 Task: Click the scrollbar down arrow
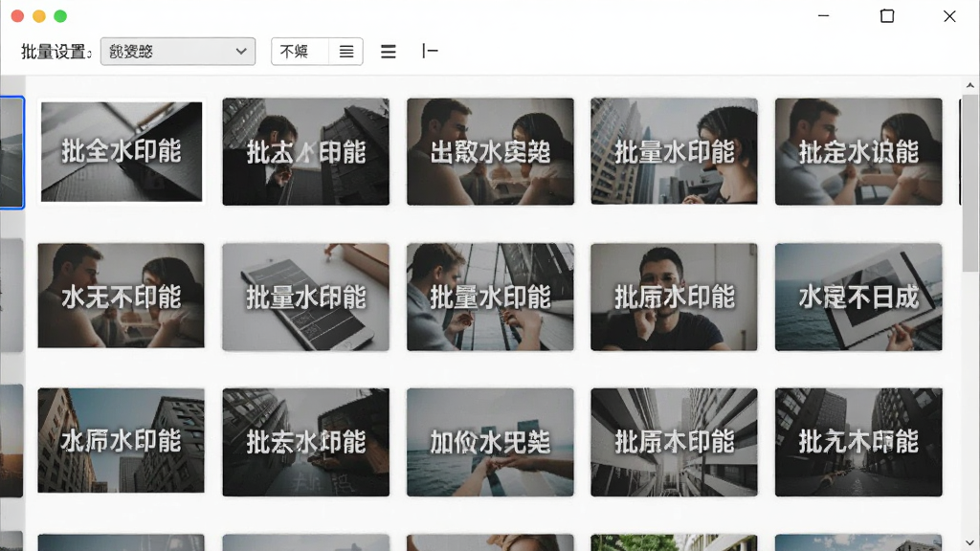[x=970, y=543]
